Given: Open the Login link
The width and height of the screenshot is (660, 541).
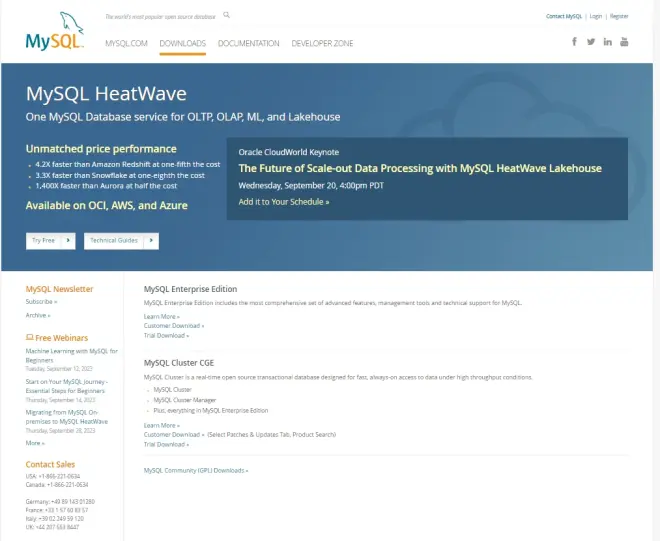Looking at the screenshot, I should click(596, 16).
